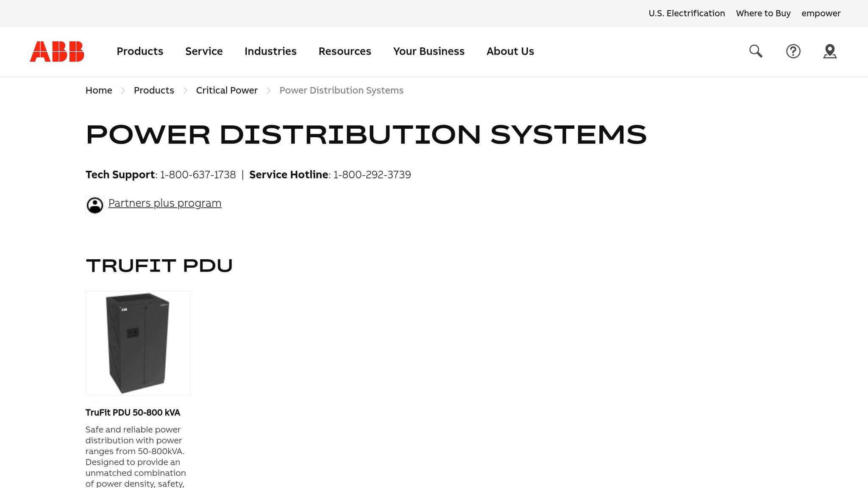
Task: Go to Products breadcrumb
Action: [x=154, y=90]
